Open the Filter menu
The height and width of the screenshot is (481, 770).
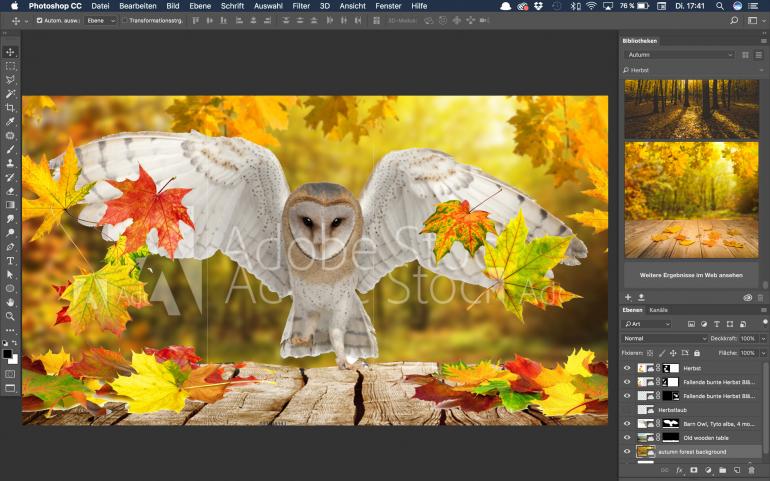click(x=301, y=6)
